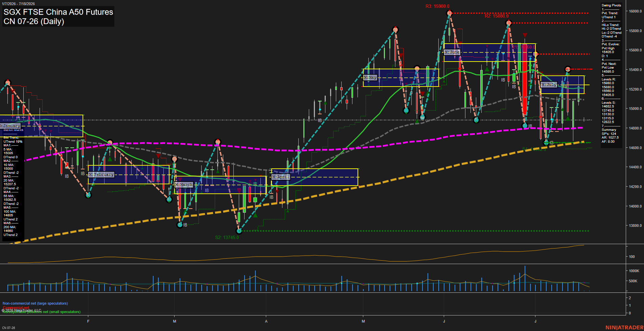
Task: Select Nonreportable positions net (small speculators) legend
Action: coord(42,312)
